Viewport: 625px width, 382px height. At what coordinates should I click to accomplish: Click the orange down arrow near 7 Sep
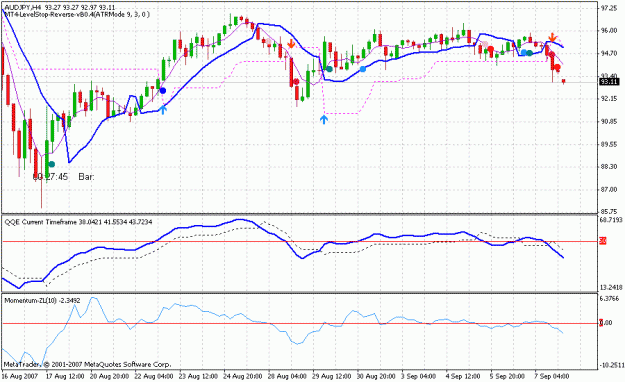click(552, 37)
